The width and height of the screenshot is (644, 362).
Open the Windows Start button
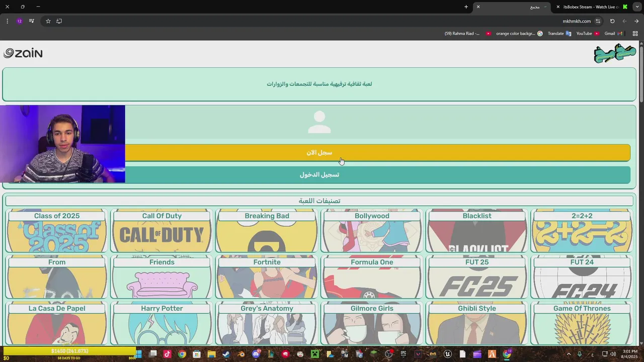(138, 354)
